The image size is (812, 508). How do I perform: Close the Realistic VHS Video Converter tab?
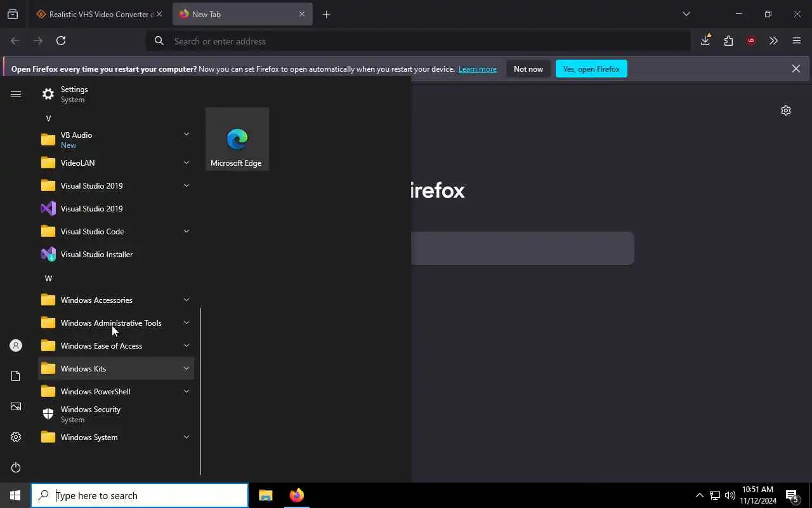coord(159,14)
